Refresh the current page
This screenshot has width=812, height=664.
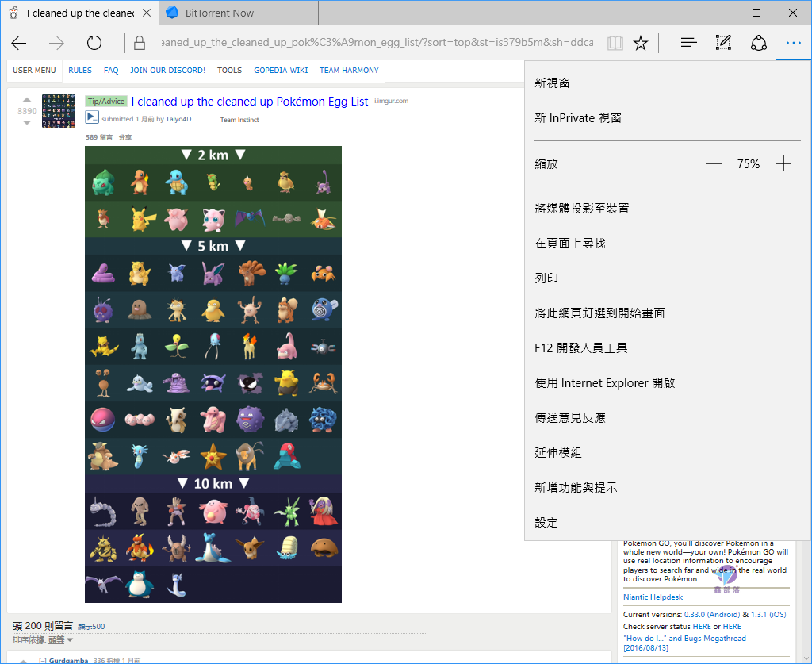(x=94, y=43)
